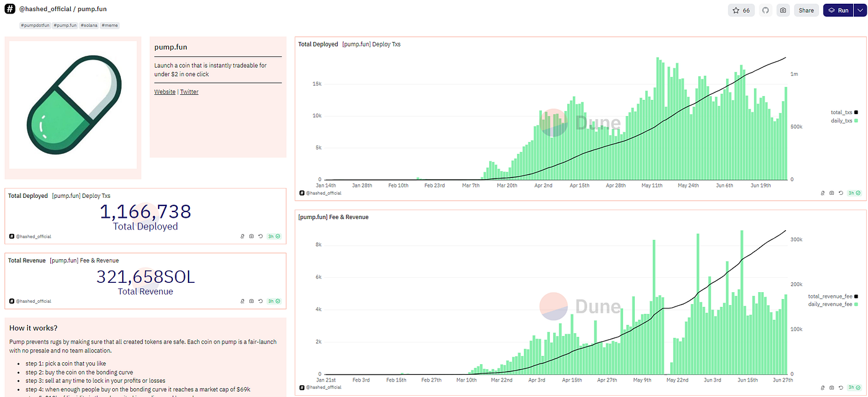
Task: Open @hashed_official under Total Revenue counter
Action: [33, 301]
